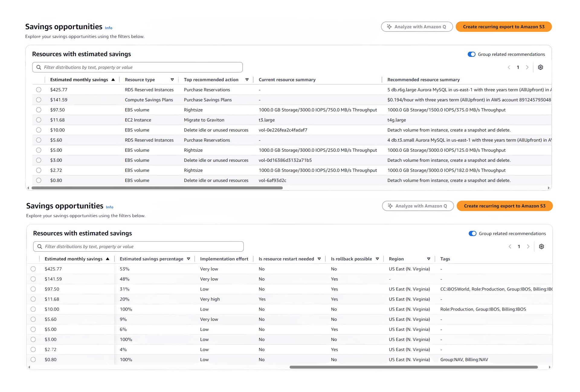
Task: Select the $425.77 RDS Reserved Instances row
Action: coord(39,90)
